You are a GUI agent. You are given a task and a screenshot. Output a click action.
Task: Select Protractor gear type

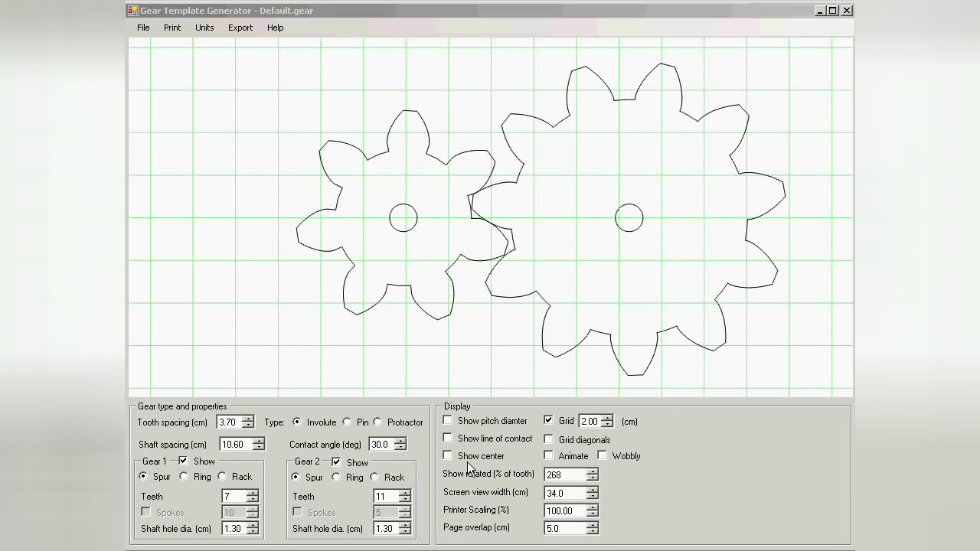377,422
